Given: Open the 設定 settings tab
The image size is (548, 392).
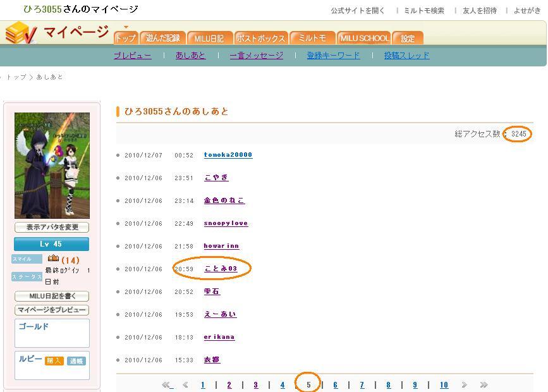Looking at the screenshot, I should pos(408,38).
